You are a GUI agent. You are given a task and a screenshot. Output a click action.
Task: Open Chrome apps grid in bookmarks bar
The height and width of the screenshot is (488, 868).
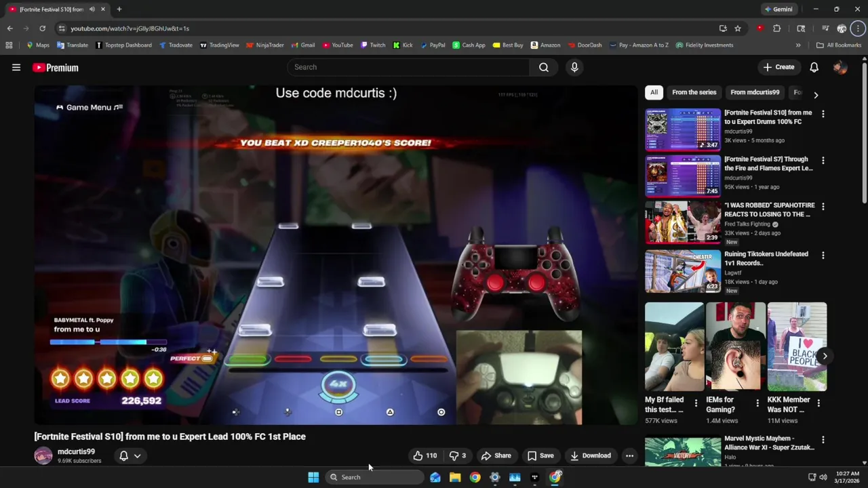click(x=9, y=45)
